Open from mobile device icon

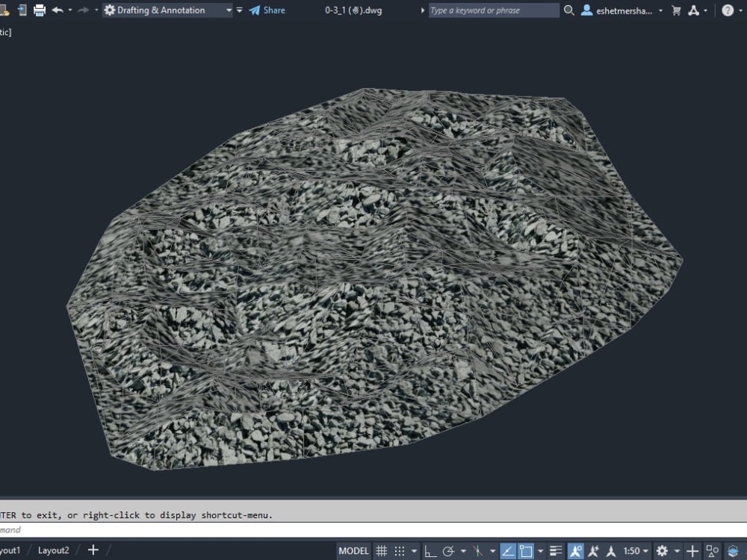[22, 10]
